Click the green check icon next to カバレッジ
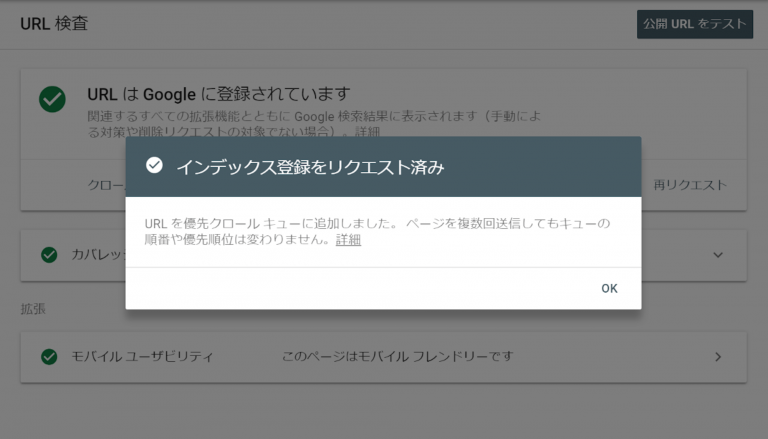This screenshot has height=439, width=768. [x=49, y=255]
